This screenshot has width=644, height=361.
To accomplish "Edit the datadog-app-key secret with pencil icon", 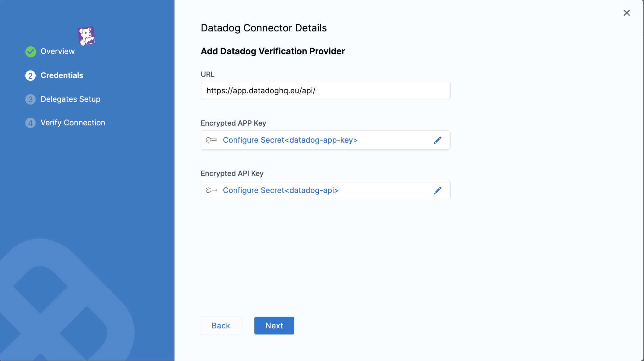I will coord(437,140).
